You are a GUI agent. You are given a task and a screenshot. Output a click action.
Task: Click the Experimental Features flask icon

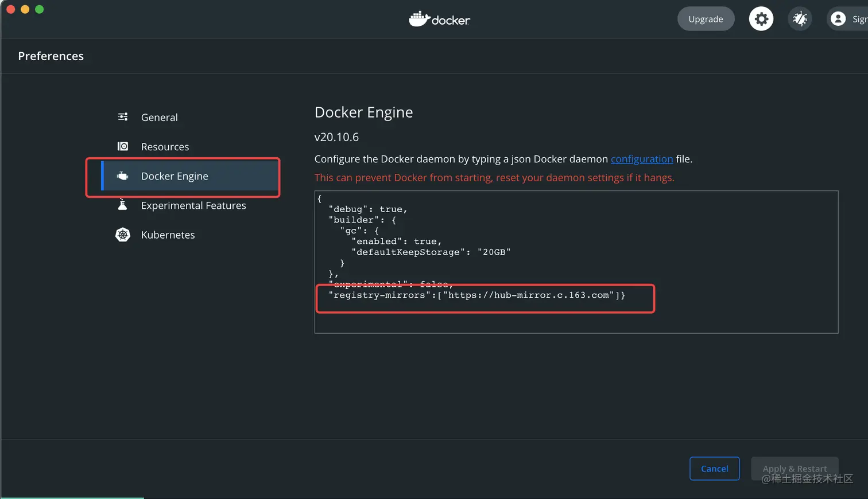coord(123,205)
